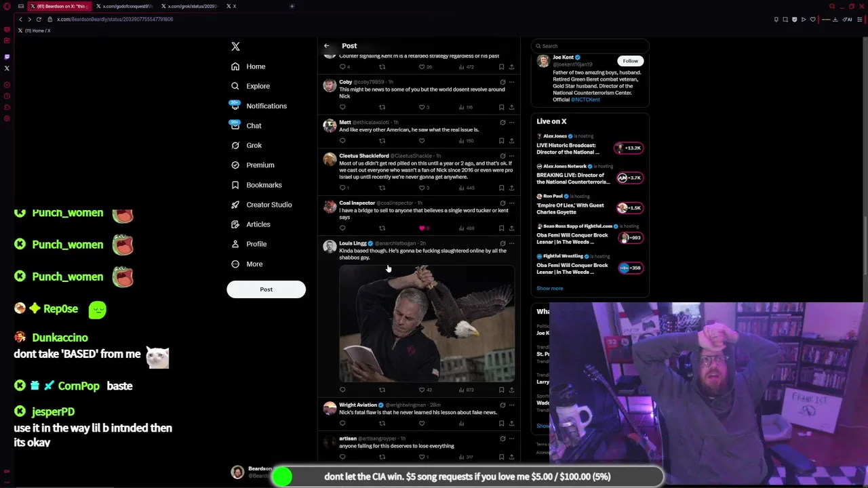This screenshot has width=868, height=488.
Task: Switch to the x.com/godofconquest91 browser tab
Action: coord(126,6)
